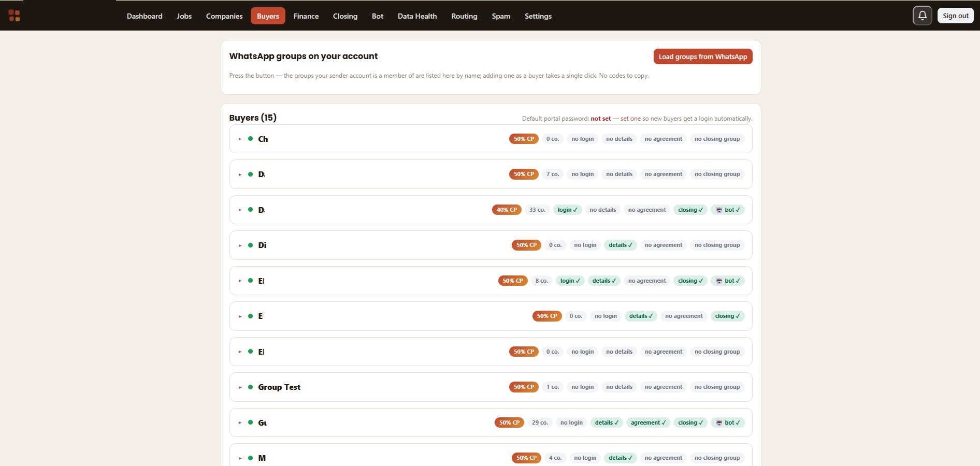Click 'agreement ✓' badge in 29 co. row

tap(648, 423)
